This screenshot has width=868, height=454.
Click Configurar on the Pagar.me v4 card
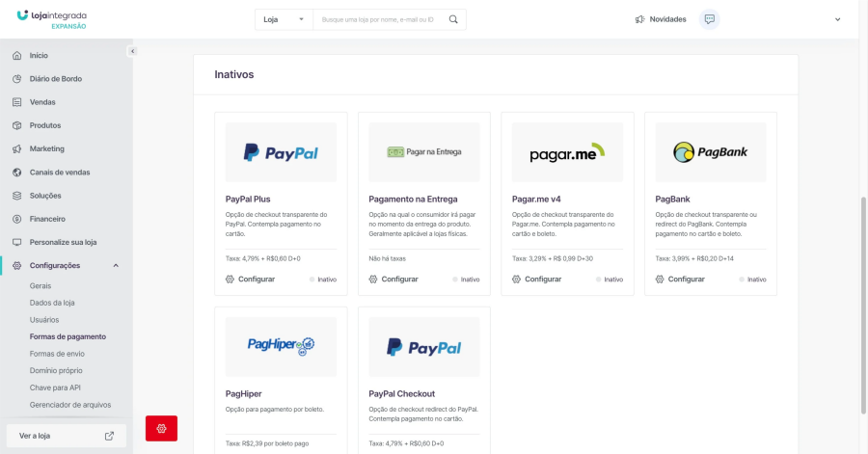[537, 280]
